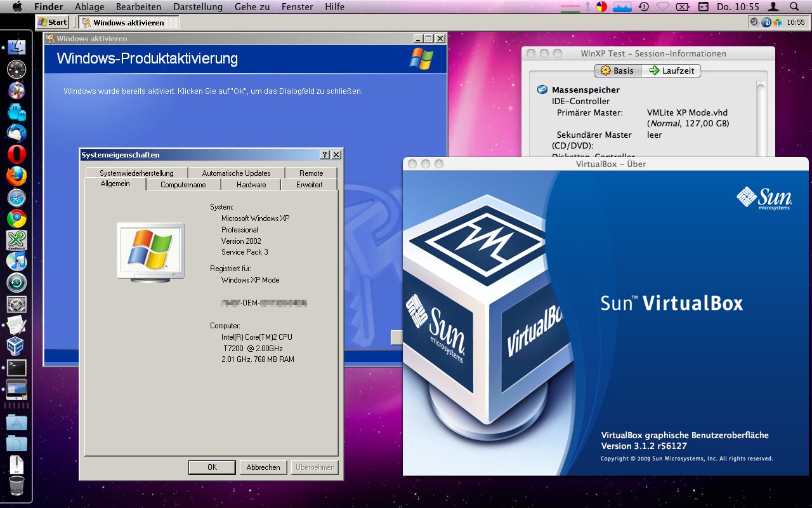Launch Google Chrome from Dock
812x508 pixels.
(16, 218)
